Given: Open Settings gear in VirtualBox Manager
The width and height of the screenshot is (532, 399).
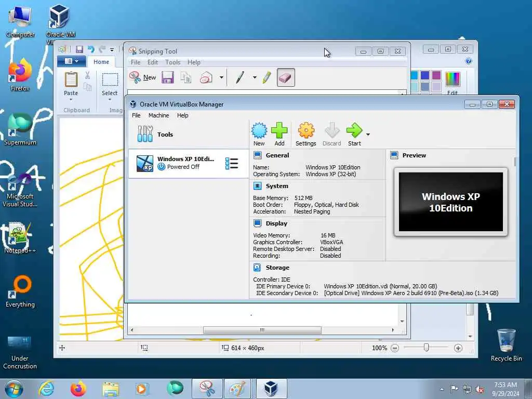Looking at the screenshot, I should click(305, 134).
